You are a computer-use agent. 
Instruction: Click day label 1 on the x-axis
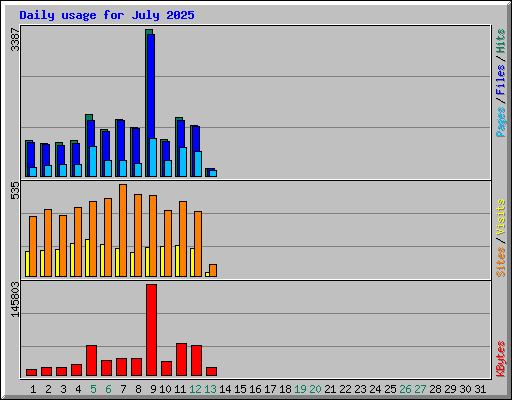pos(33,389)
